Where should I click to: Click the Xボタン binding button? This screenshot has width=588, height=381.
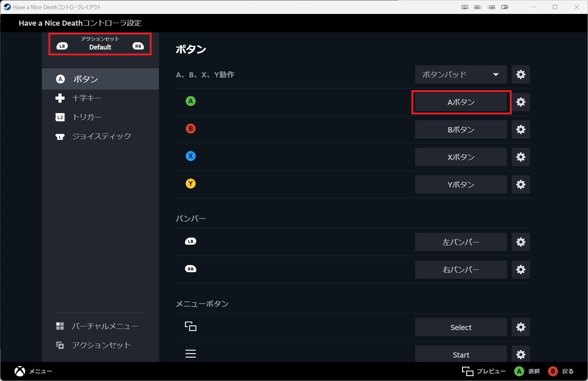461,157
